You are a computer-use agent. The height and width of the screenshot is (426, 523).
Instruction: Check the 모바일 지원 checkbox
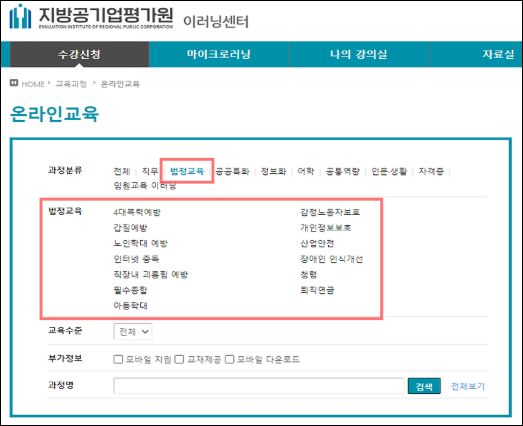(118, 359)
